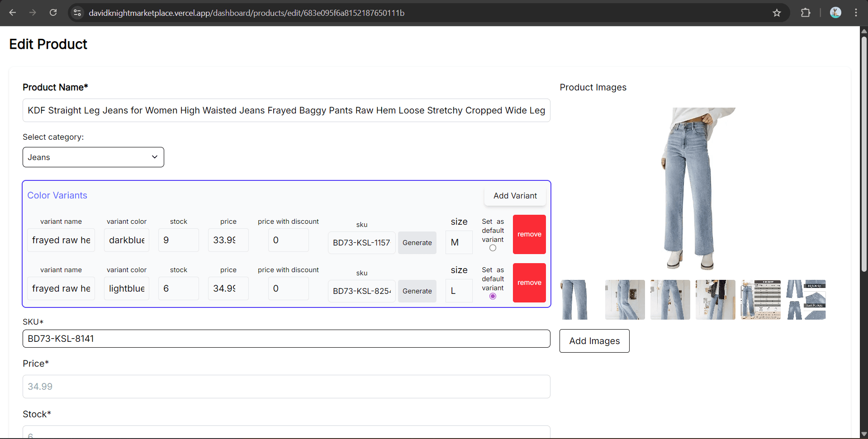
Task: Set darkblue variant as default
Action: [x=493, y=248]
